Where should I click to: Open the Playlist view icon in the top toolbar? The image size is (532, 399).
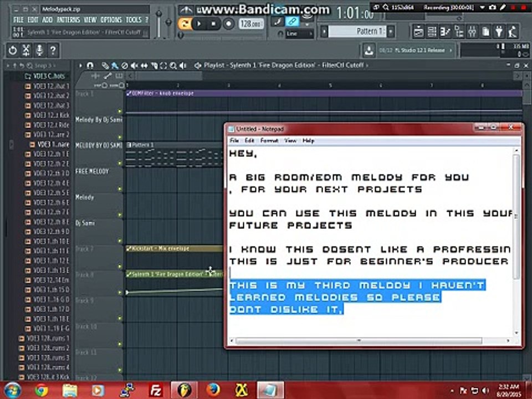coord(418,32)
